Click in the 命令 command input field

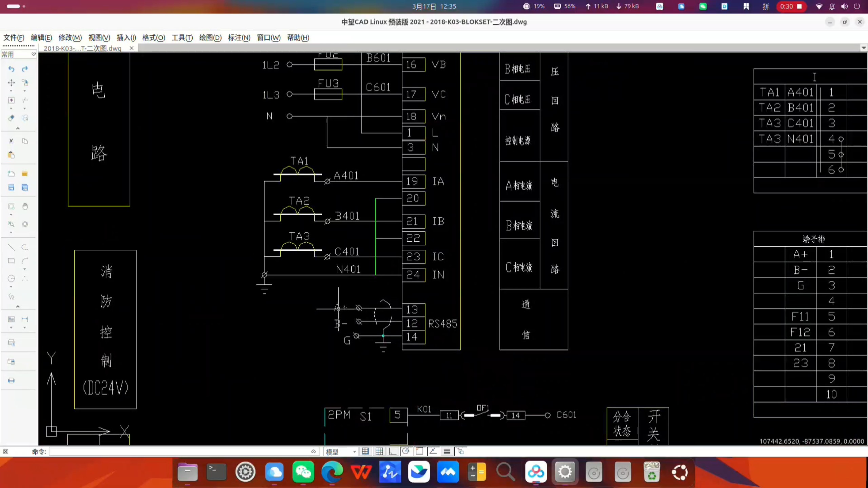pyautogui.click(x=180, y=451)
